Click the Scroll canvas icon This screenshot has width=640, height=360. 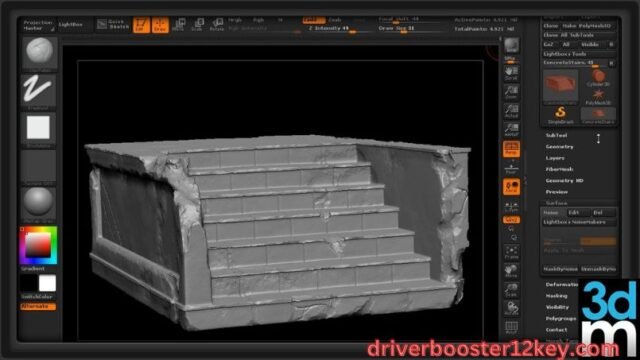click(x=511, y=73)
